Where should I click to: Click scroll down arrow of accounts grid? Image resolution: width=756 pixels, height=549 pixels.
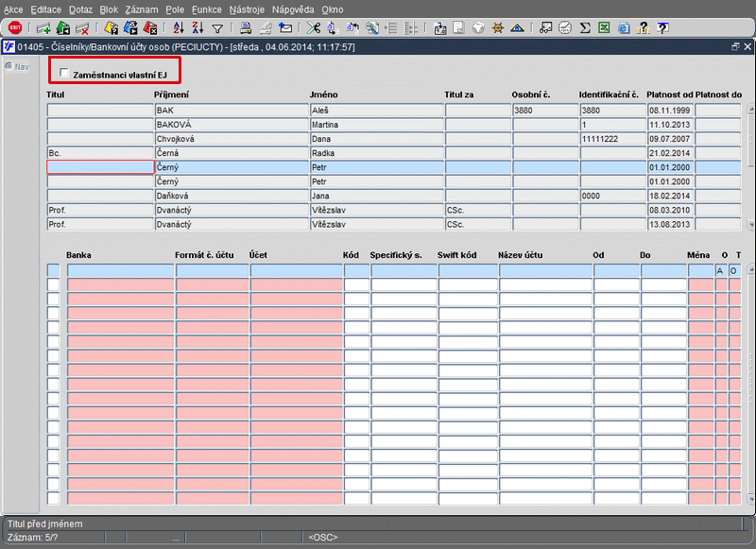[751, 499]
